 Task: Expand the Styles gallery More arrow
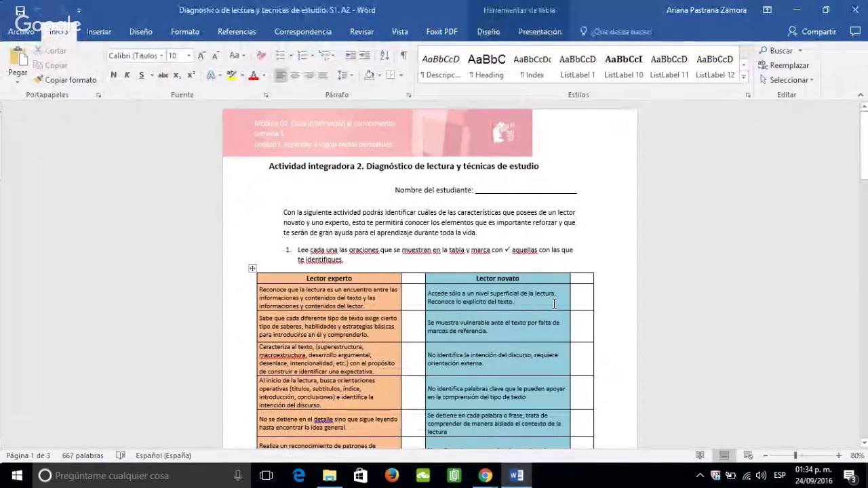(744, 77)
